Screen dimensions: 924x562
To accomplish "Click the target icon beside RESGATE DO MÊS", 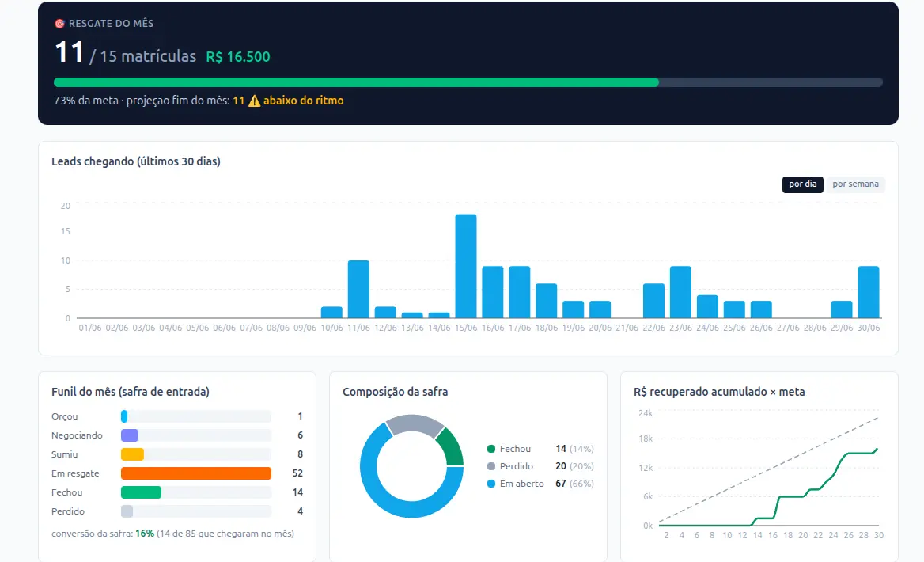I will [59, 24].
